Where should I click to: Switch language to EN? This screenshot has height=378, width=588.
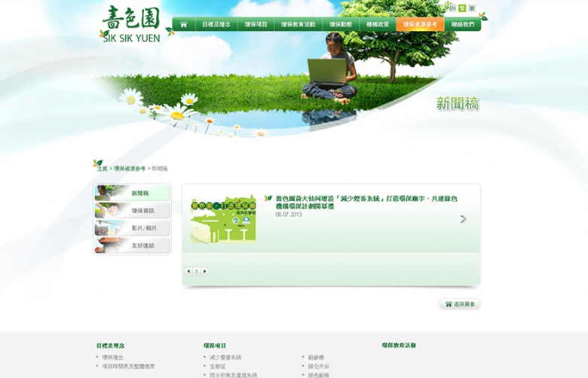point(452,8)
